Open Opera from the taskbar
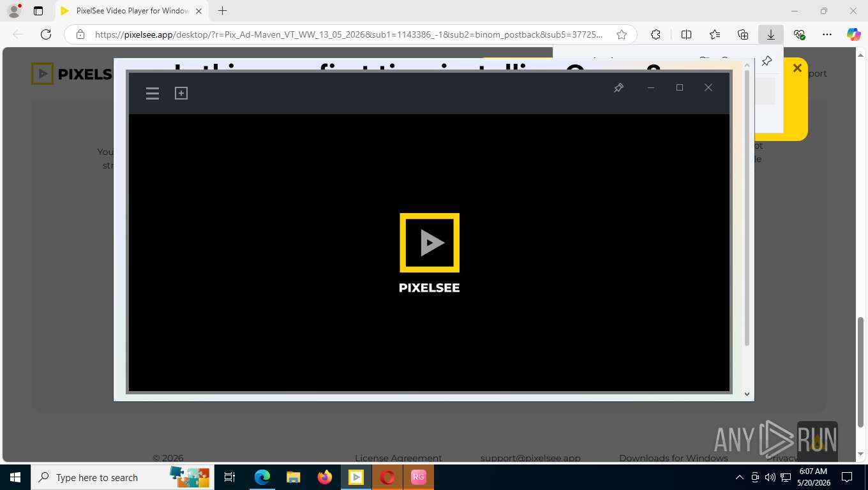The height and width of the screenshot is (490, 868). click(x=387, y=477)
